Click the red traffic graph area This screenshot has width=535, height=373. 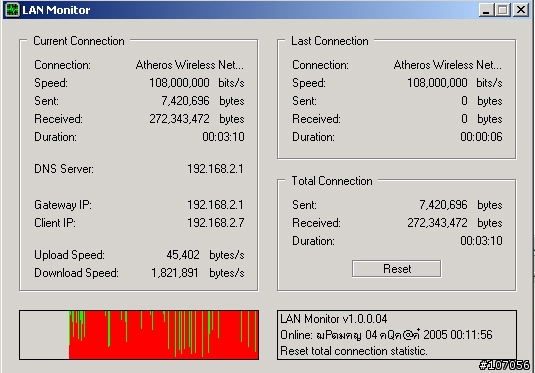(164, 335)
